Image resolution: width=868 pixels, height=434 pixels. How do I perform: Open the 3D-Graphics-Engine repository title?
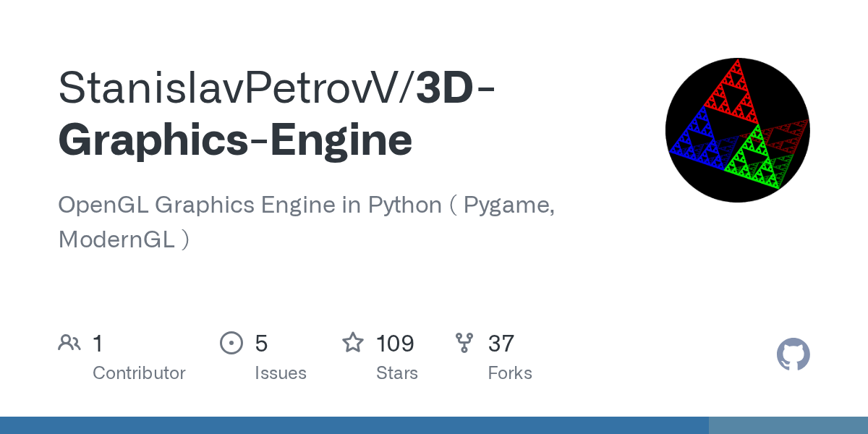tap(277, 114)
